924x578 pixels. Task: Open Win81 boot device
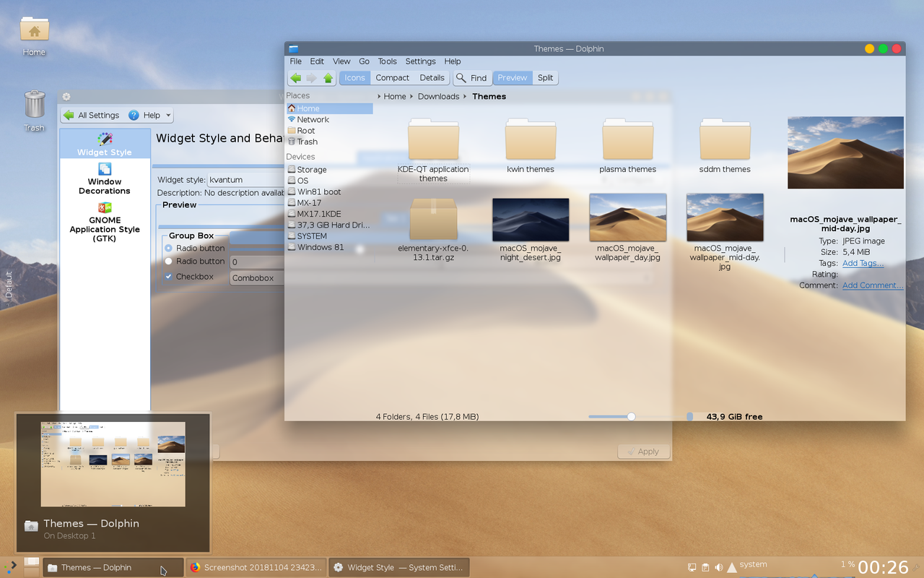[329, 192]
